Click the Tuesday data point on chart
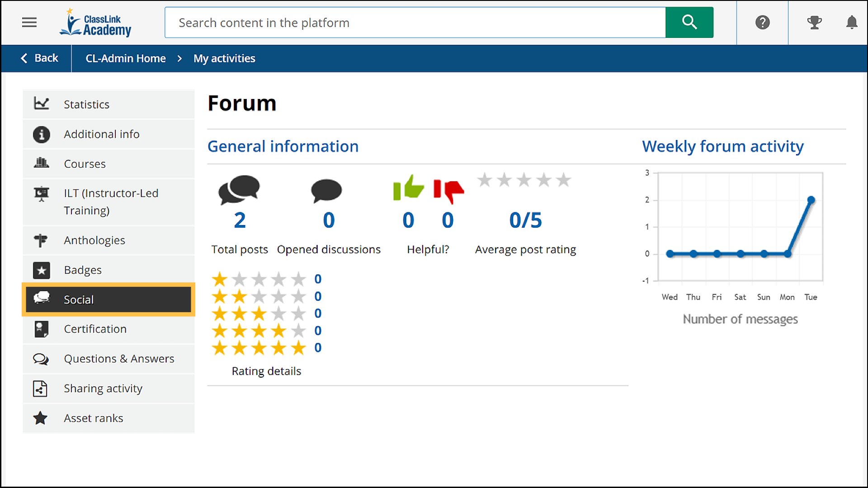 point(811,200)
